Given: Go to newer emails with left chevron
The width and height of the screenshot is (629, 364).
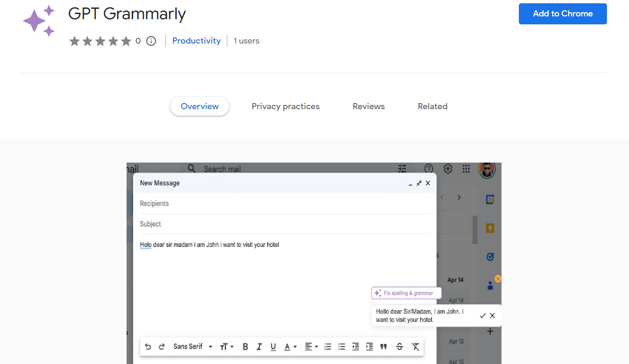Looking at the screenshot, I should pyautogui.click(x=442, y=198).
